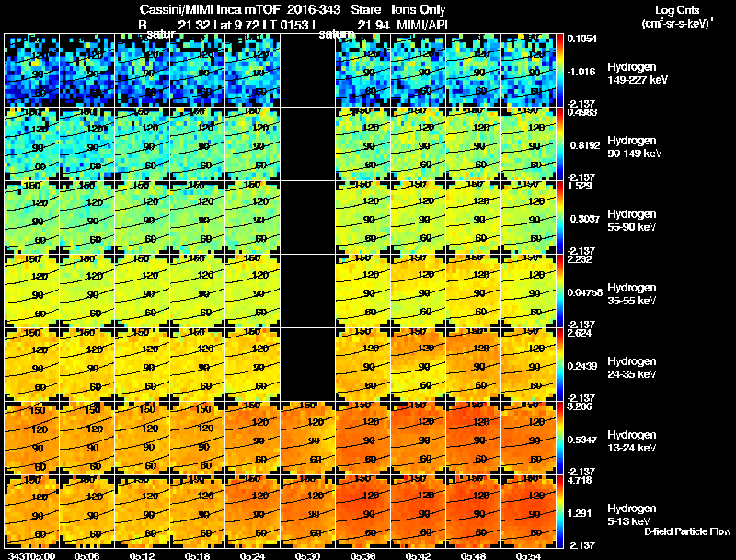Click the '05:24' time axis label
Screen dimensions: 736x560
pyautogui.click(x=252, y=555)
